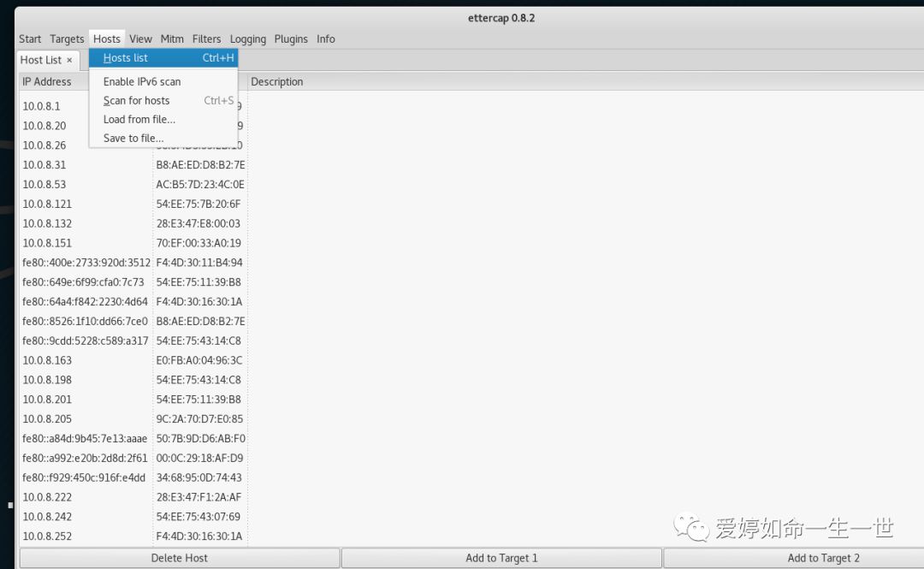Select Enable IPv6 scan option
The height and width of the screenshot is (569, 924).
pyautogui.click(x=163, y=81)
